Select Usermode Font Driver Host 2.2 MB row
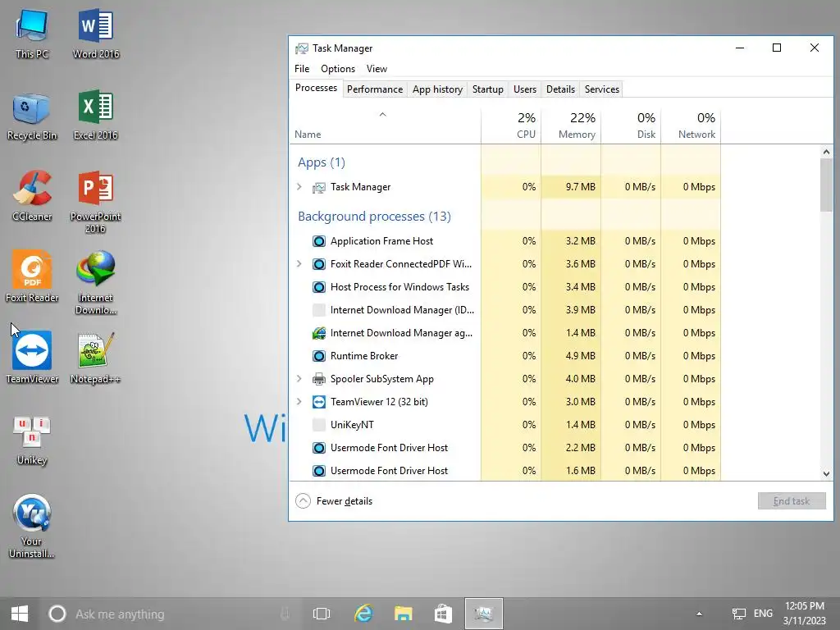 [504, 448]
